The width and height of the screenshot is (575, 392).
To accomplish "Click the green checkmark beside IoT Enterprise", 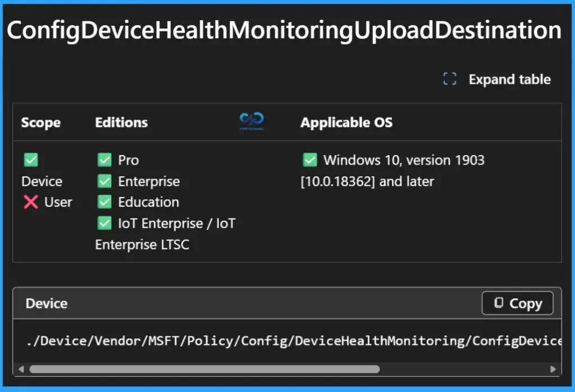I will tap(104, 224).
